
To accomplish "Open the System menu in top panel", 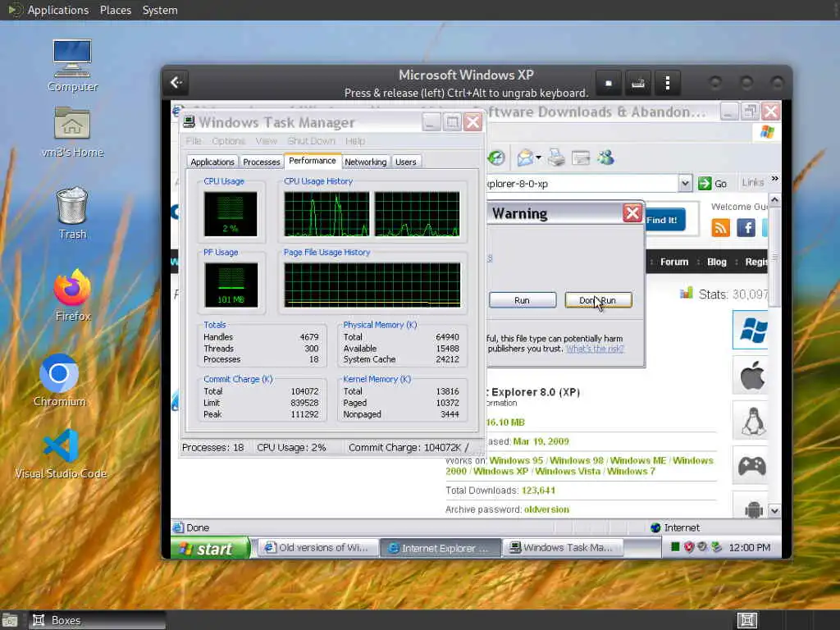I will (x=160, y=10).
